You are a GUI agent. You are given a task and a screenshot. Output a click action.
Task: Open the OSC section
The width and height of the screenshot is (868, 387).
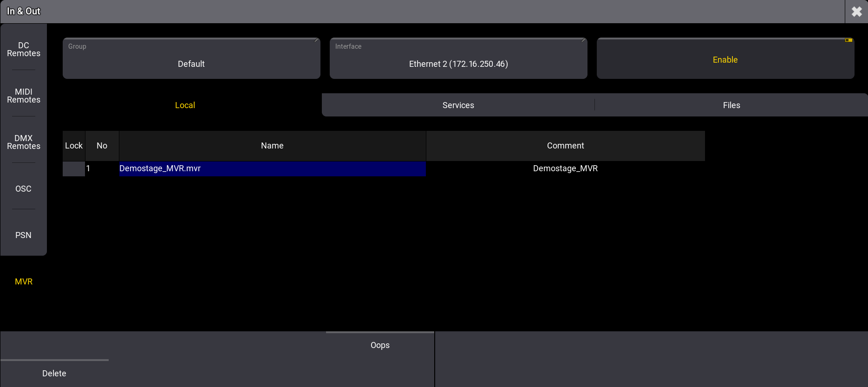click(x=24, y=189)
